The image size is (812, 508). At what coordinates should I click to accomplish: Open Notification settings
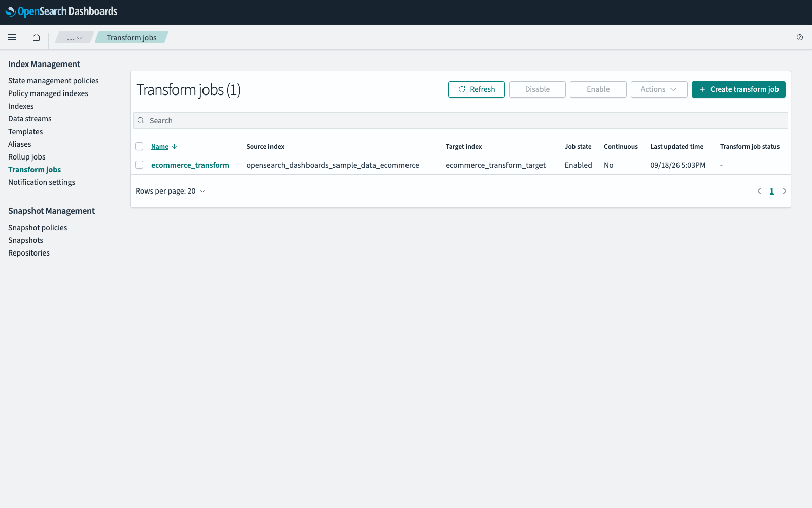click(42, 182)
